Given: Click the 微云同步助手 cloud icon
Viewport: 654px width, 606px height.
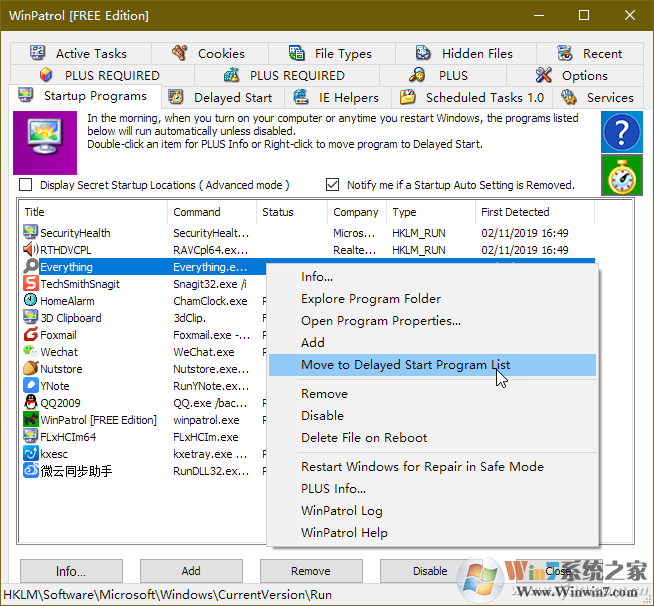Looking at the screenshot, I should [30, 471].
